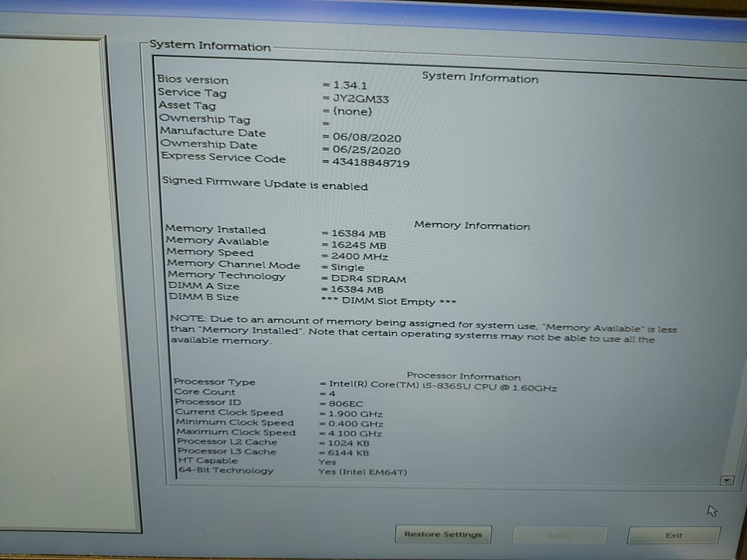
Task: Click the Processor Information heading
Action: pos(464,376)
